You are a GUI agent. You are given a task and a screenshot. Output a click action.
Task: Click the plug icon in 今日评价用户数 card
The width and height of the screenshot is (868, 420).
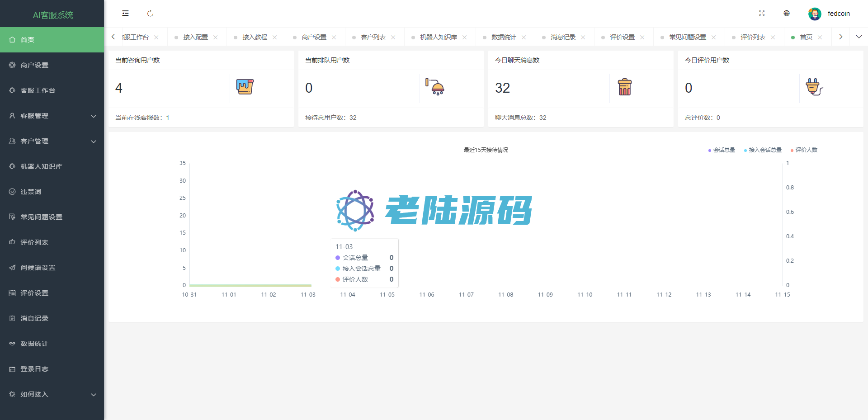(x=814, y=87)
